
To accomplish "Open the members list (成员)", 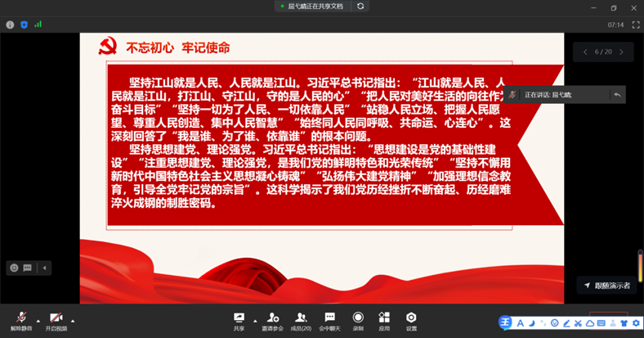I will point(302,318).
